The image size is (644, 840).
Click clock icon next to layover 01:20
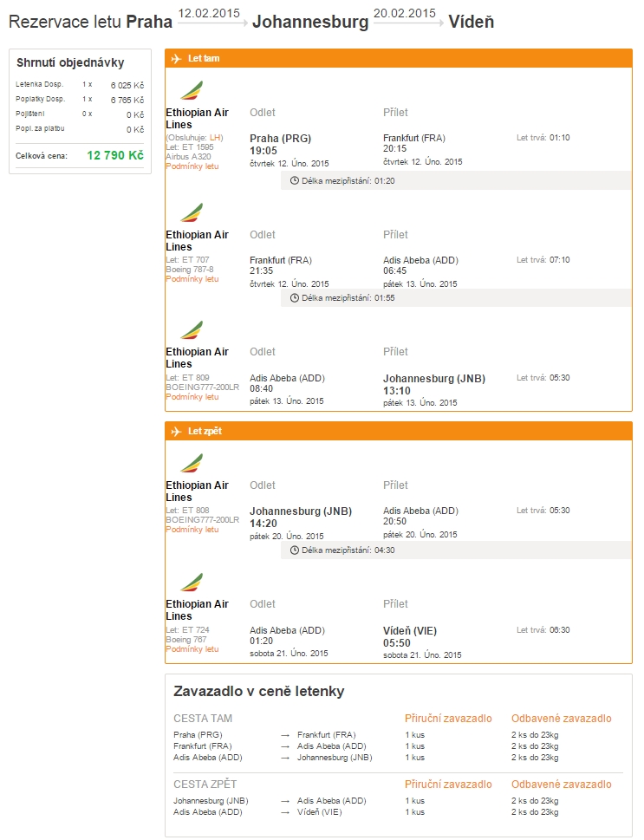[294, 181]
